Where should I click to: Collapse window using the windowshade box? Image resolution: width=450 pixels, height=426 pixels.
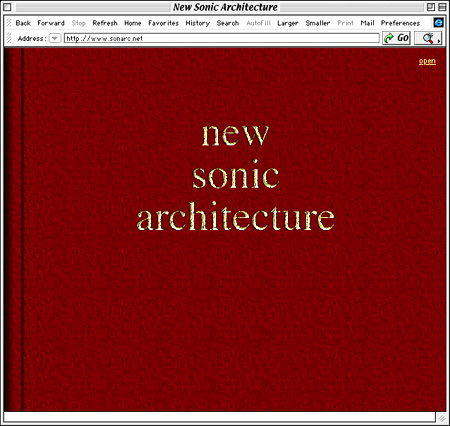pos(442,7)
